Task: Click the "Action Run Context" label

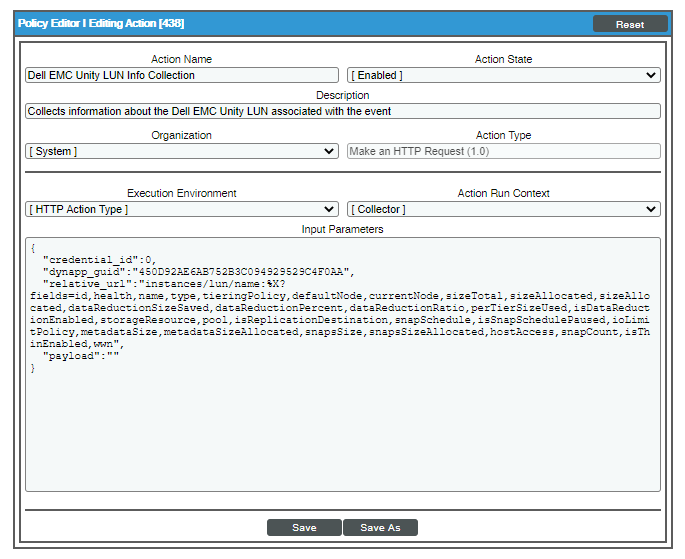Action: tap(503, 193)
